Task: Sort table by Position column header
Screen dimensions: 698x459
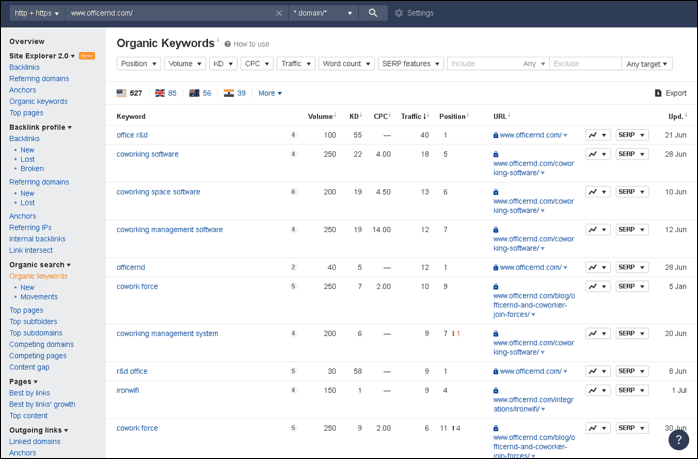Action: click(452, 116)
